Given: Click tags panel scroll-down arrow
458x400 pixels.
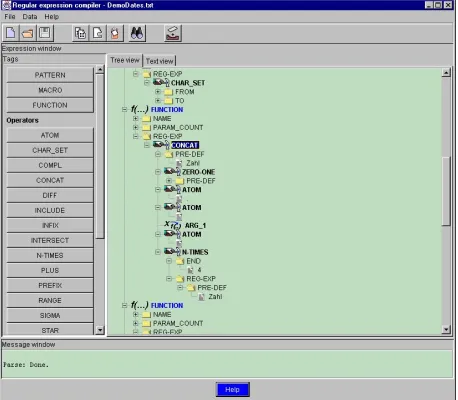Looking at the screenshot, I should (100, 330).
